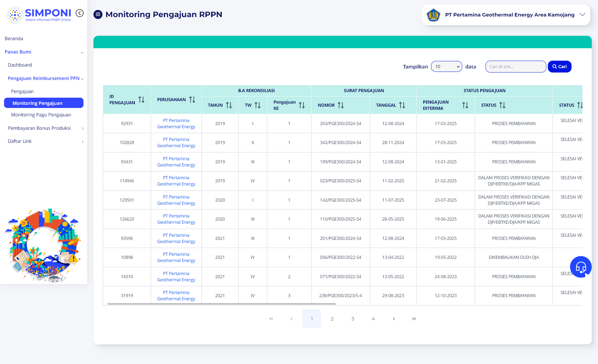Click ID cell 31919
This screenshot has width=598, height=364.
coord(127,296)
